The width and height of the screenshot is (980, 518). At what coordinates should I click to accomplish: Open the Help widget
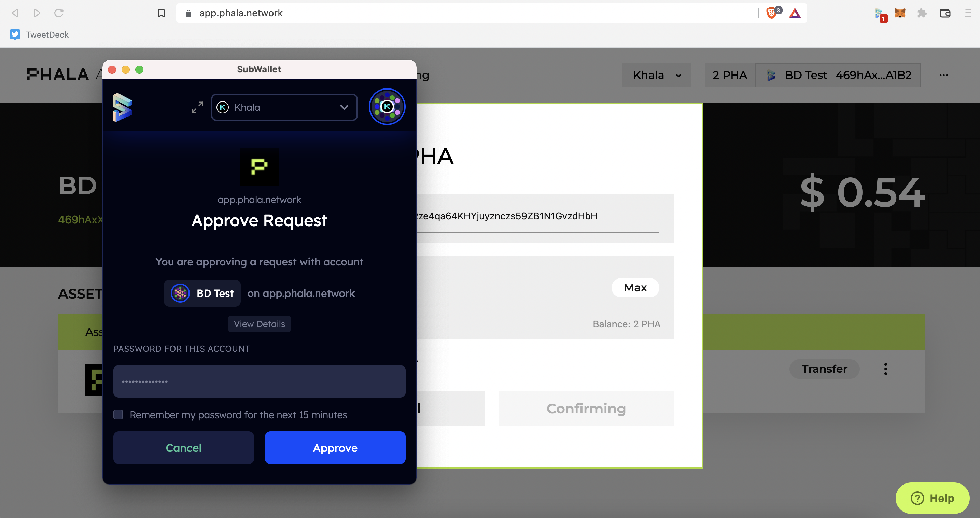coord(933,498)
